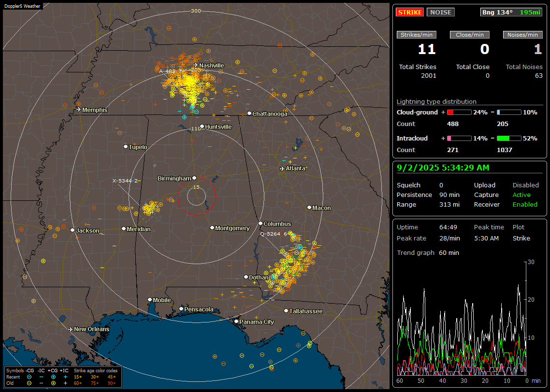Click the Capture Active status
The image size is (550, 392).
pos(521,195)
